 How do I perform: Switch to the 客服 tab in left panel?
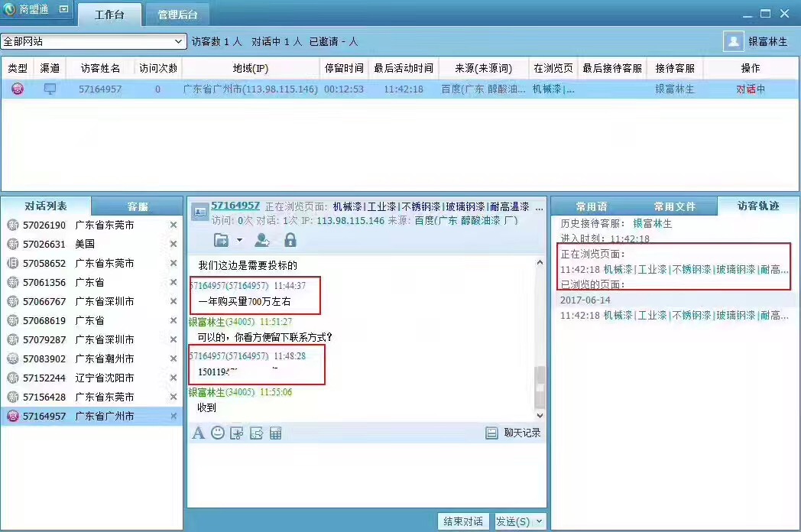coord(136,205)
